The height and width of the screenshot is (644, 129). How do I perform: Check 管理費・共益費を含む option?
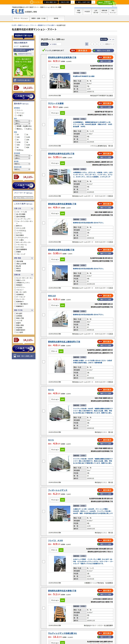[15, 126]
